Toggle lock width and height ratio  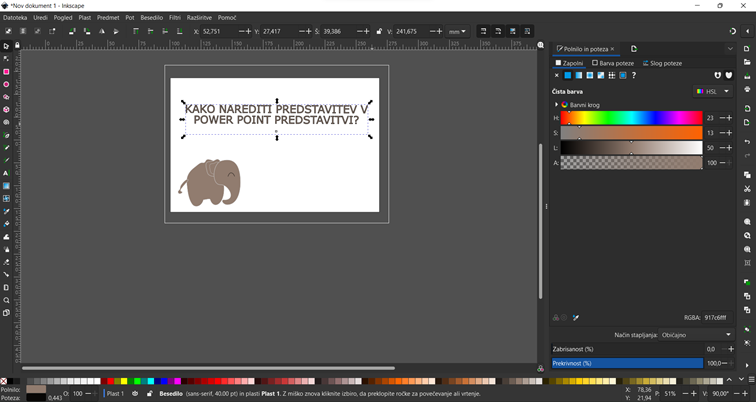[x=379, y=31]
